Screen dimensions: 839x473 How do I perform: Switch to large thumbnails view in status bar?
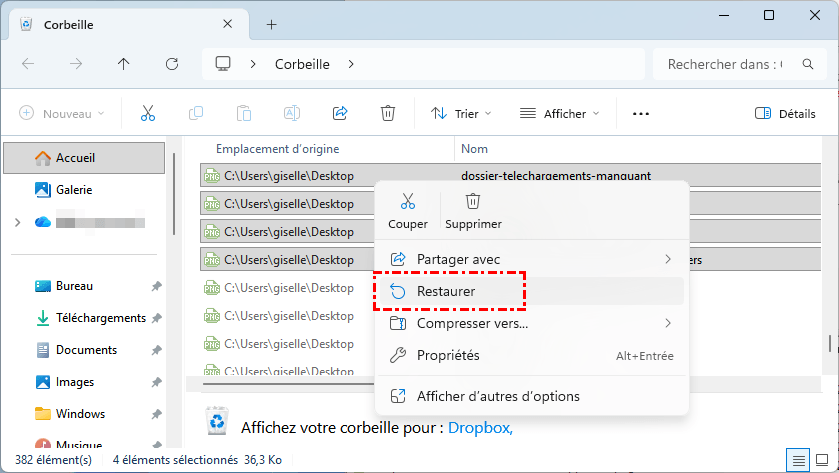pos(820,460)
